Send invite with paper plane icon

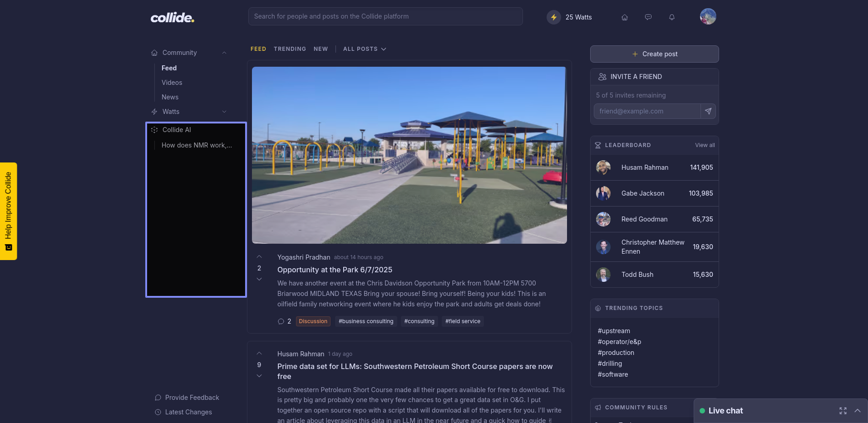(708, 111)
